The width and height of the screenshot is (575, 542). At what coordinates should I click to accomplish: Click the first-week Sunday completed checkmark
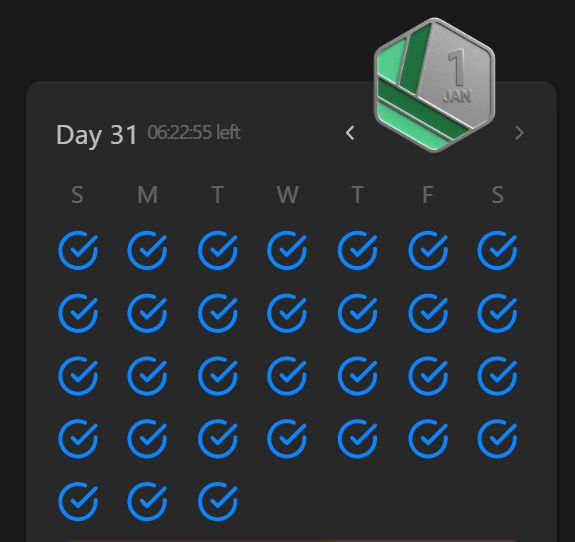tap(78, 250)
